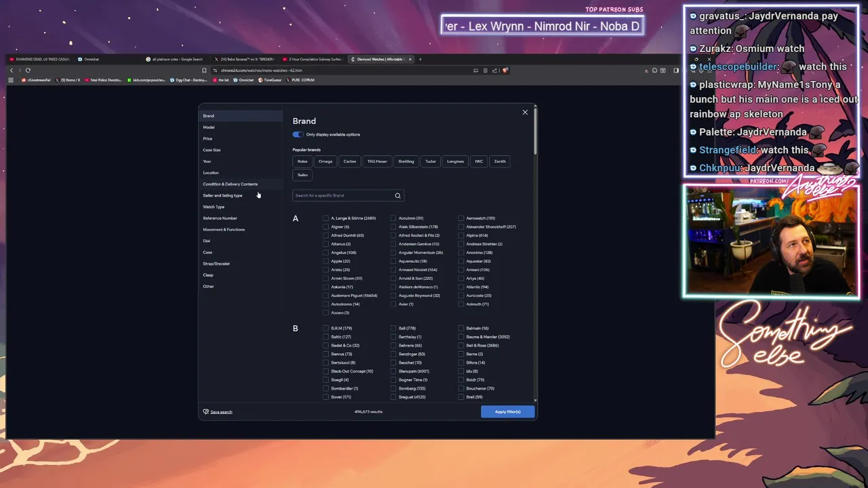Check the Apple (20) brand checkbox

(325, 261)
